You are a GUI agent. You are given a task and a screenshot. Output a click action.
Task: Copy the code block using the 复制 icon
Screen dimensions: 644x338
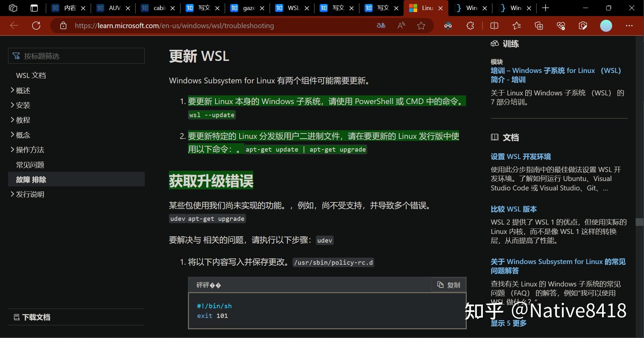tap(448, 285)
